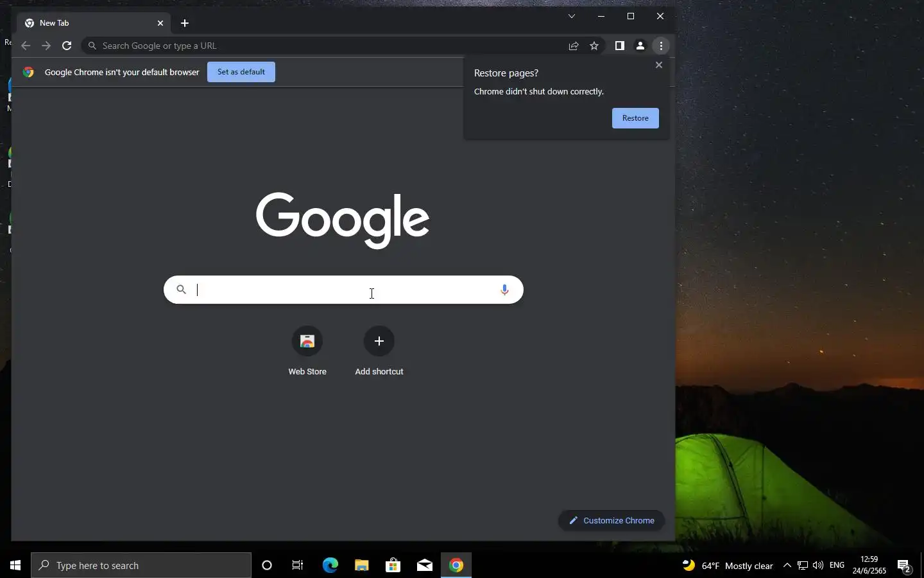Bookmark this tab with star icon
This screenshot has width=924, height=578.
[594, 46]
